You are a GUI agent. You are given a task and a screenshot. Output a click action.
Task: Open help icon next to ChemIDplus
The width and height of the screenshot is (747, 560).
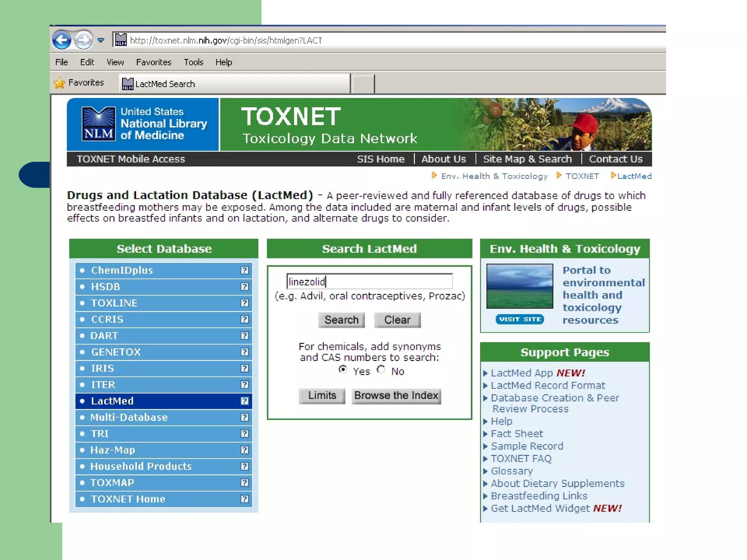coord(244,270)
